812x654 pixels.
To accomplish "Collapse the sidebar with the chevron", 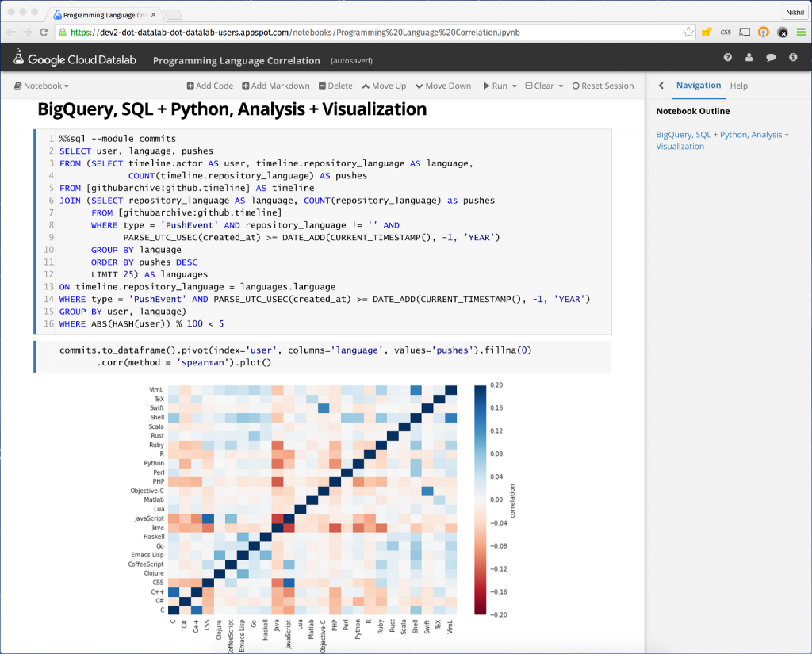I will pos(661,86).
